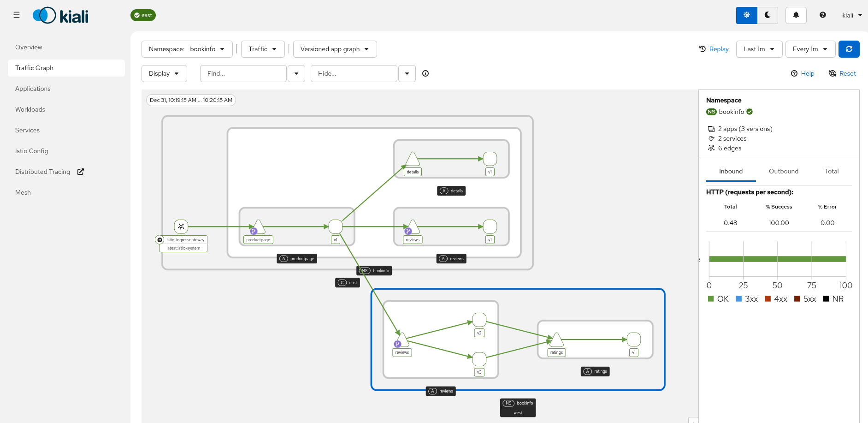Open Distributed Tracing via its external link icon
The height and width of the screenshot is (423, 868).
pyautogui.click(x=80, y=172)
